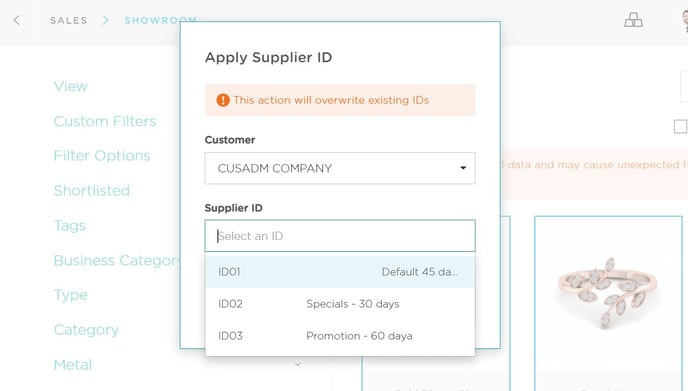Open Tags section in sidebar
This screenshot has height=391, width=688.
point(70,226)
